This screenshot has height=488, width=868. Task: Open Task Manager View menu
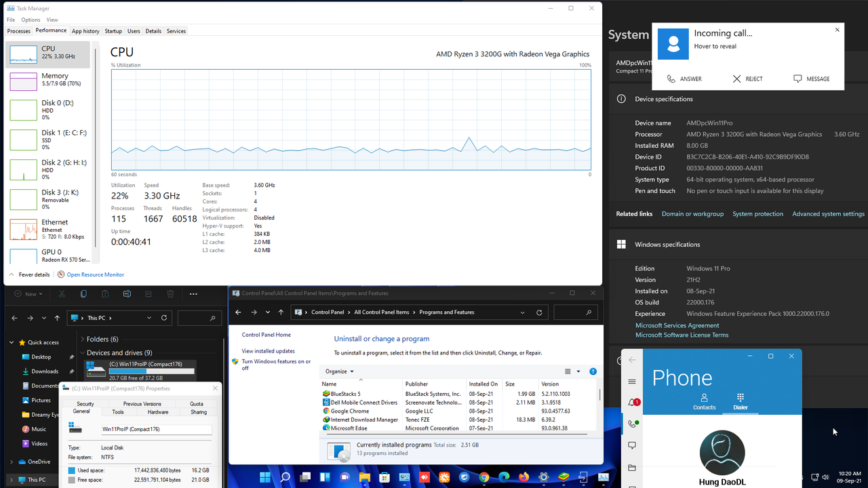(52, 20)
